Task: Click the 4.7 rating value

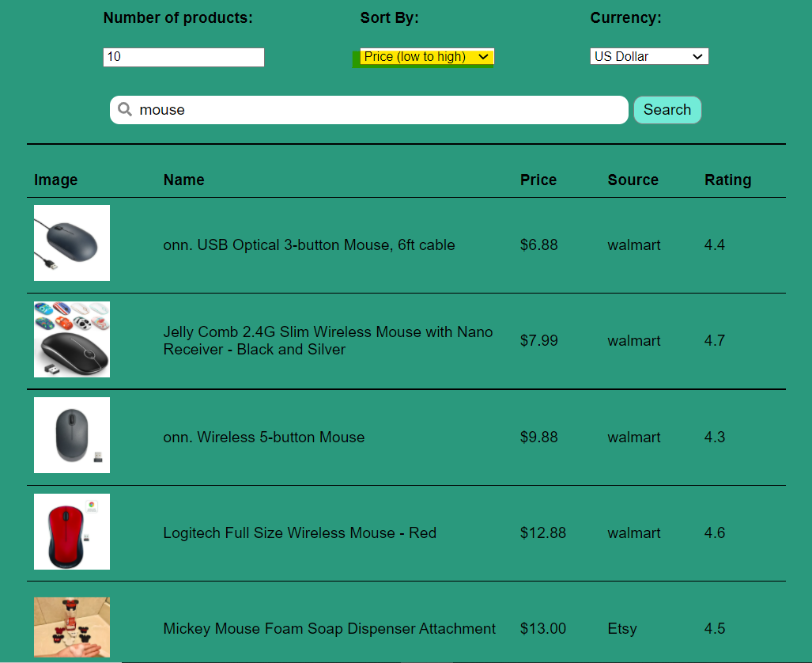Action: pyautogui.click(x=715, y=340)
